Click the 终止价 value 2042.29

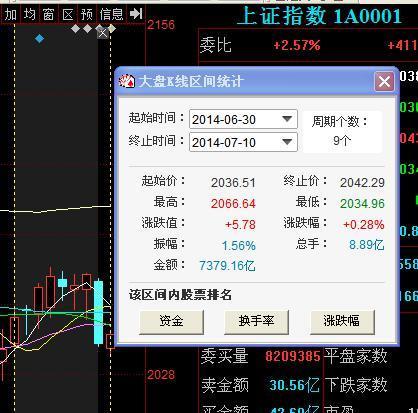coord(362,182)
